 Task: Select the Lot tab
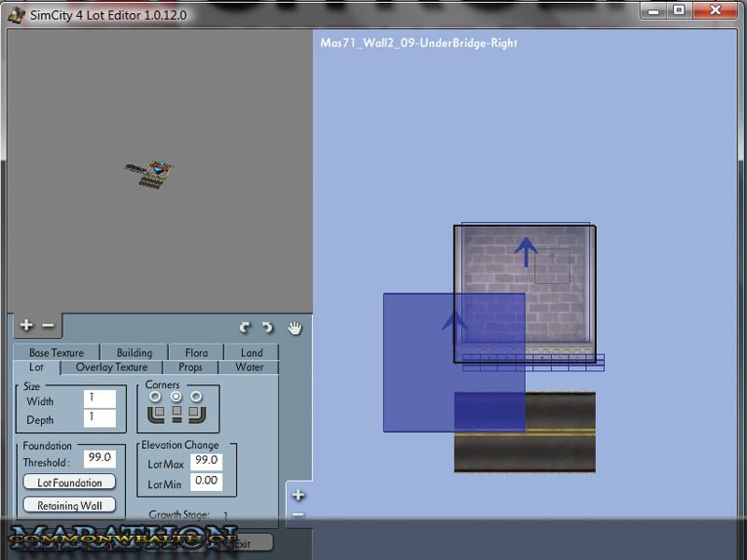(x=36, y=367)
